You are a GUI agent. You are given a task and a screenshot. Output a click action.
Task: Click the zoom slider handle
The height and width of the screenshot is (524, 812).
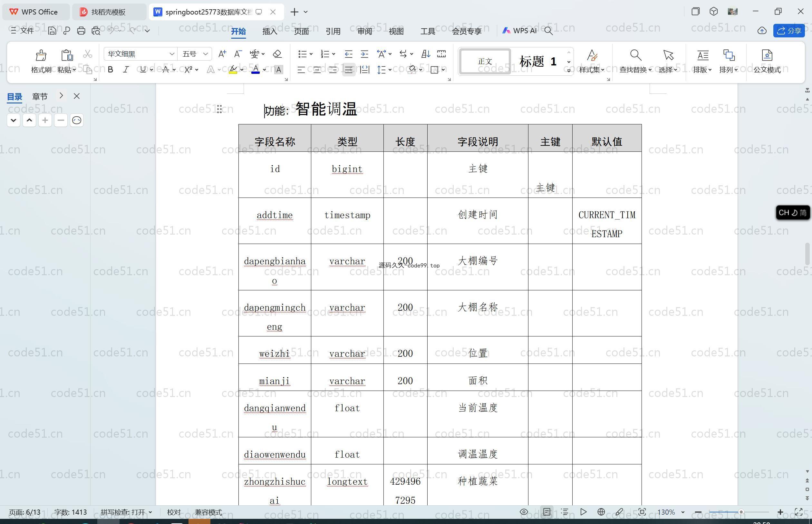pos(741,512)
